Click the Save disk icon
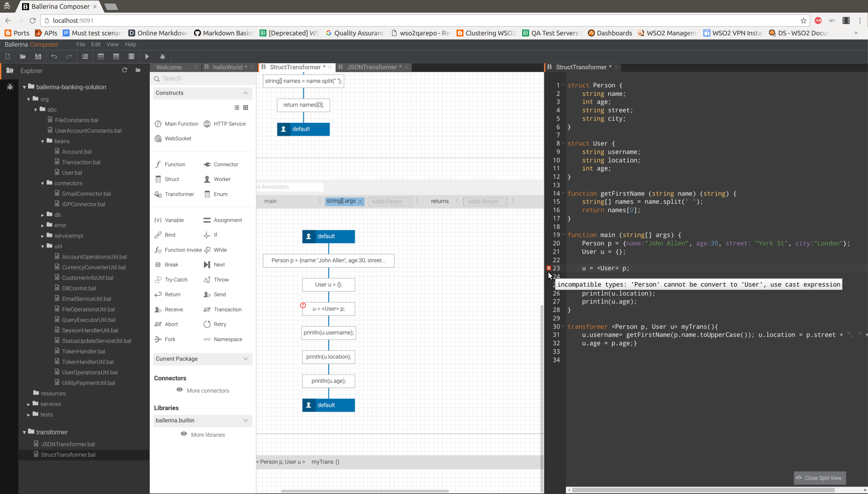Screen dimensions: 868x494 38,56
